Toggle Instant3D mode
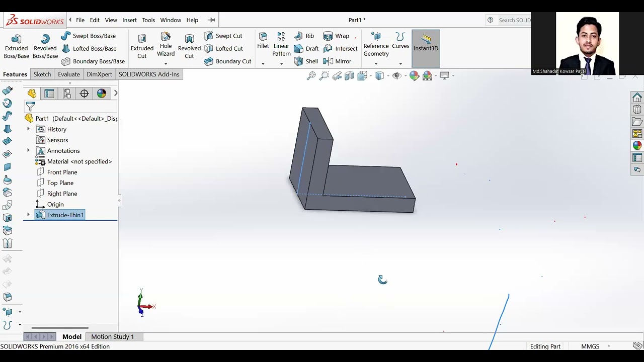644x362 pixels. click(x=426, y=48)
